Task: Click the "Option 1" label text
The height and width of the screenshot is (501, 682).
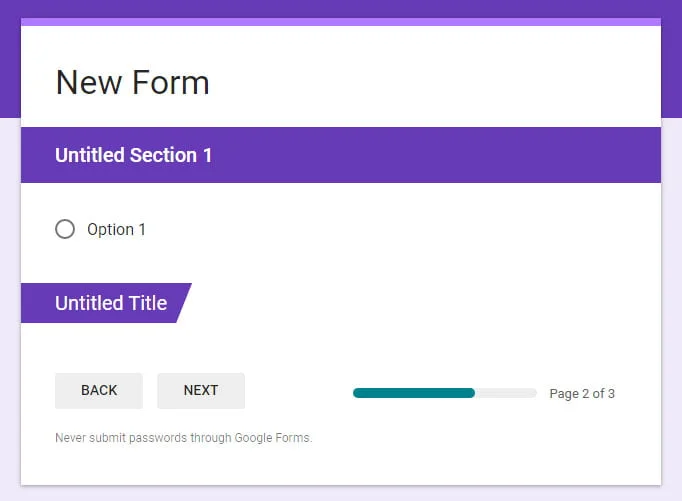Action: coord(116,229)
